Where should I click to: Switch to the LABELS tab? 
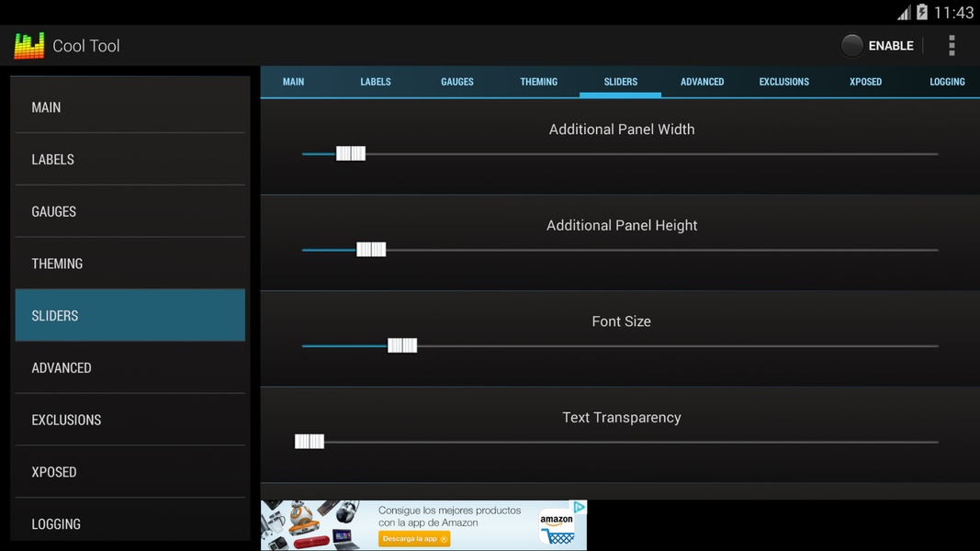(x=376, y=82)
